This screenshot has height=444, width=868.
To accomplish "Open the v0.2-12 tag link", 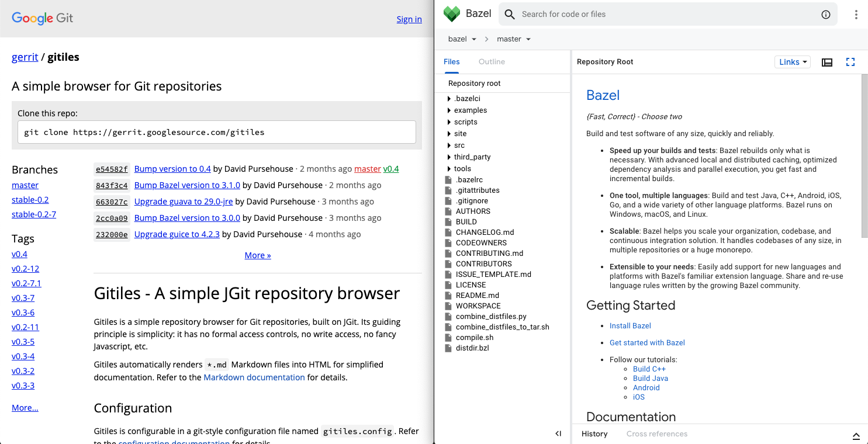I will tap(25, 269).
